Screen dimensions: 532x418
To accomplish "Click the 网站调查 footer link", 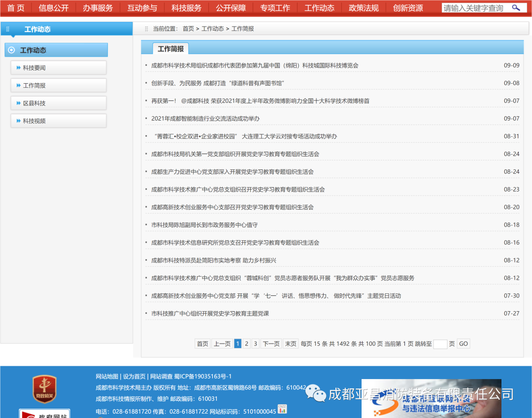I will pos(162,376).
